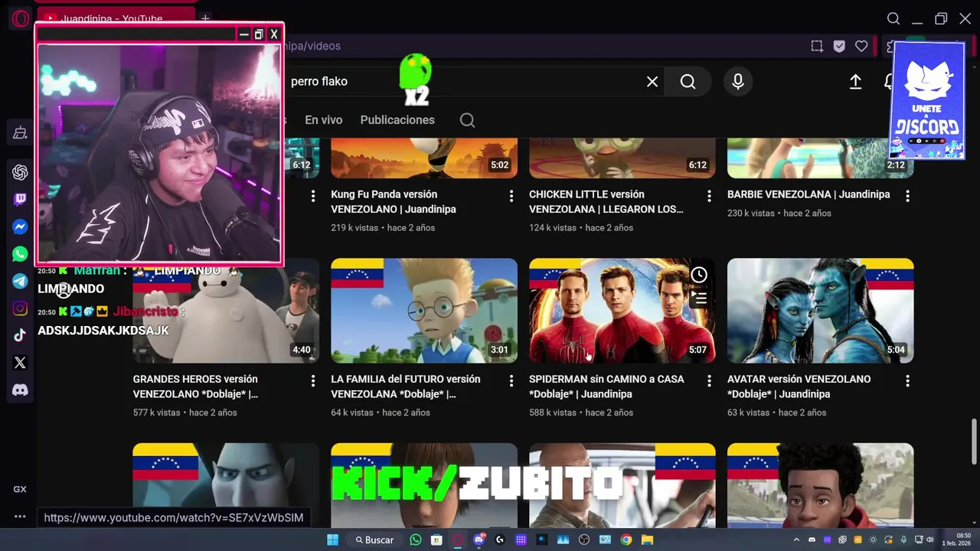Open a new browser tab
The height and width of the screenshot is (551, 980).
(205, 18)
